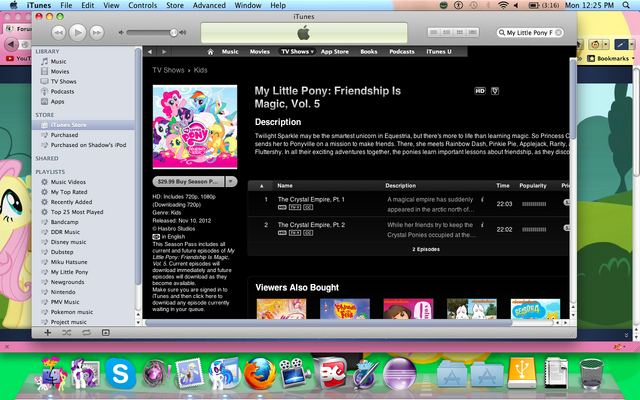The width and height of the screenshot is (640, 400).
Task: Navigate forward in the iTunes Store
Action: pyautogui.click(x=164, y=51)
